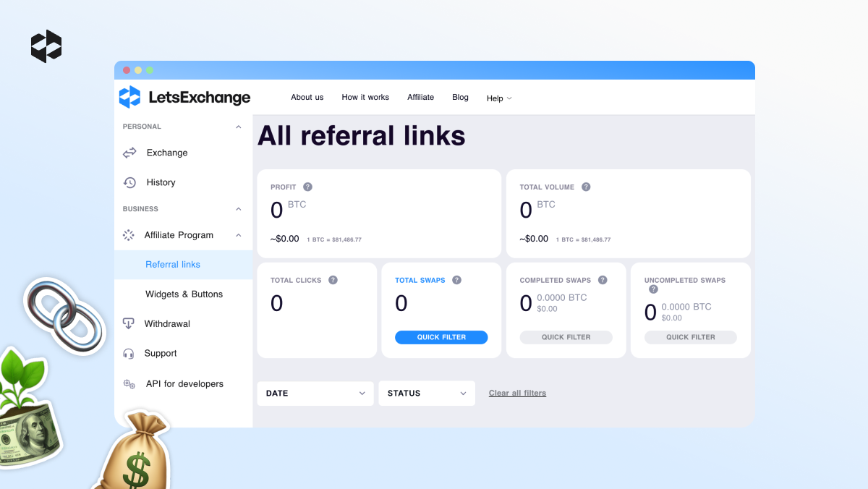Collapse the BUSINESS section
Image resolution: width=868 pixels, height=489 pixels.
coord(239,209)
